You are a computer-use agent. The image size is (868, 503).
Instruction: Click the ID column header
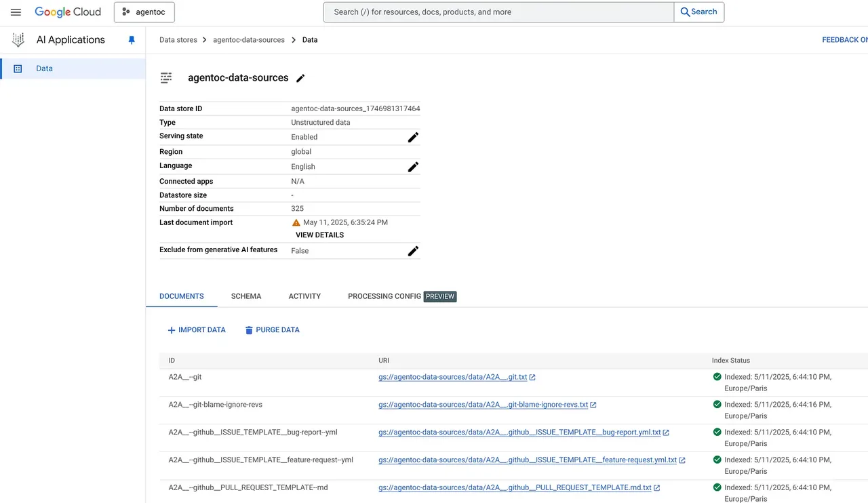pyautogui.click(x=172, y=361)
